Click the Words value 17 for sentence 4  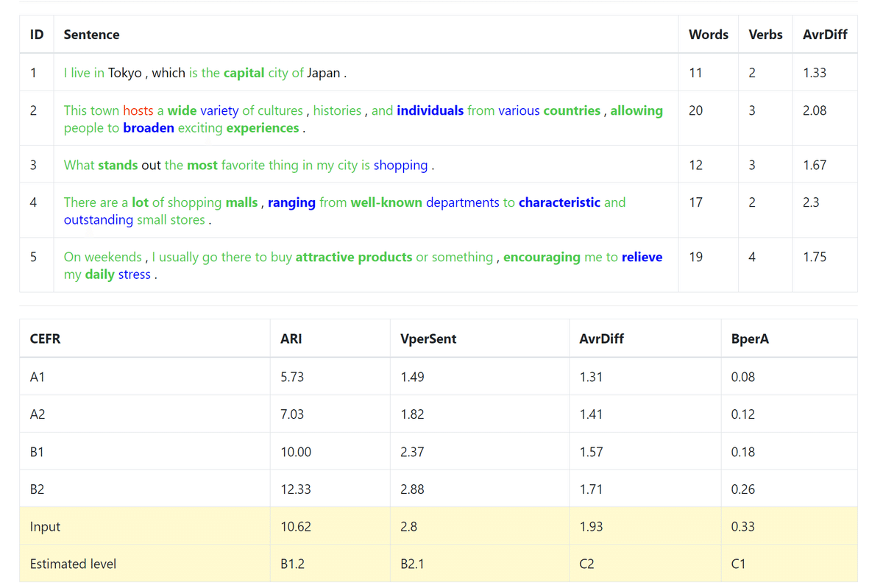pos(695,202)
